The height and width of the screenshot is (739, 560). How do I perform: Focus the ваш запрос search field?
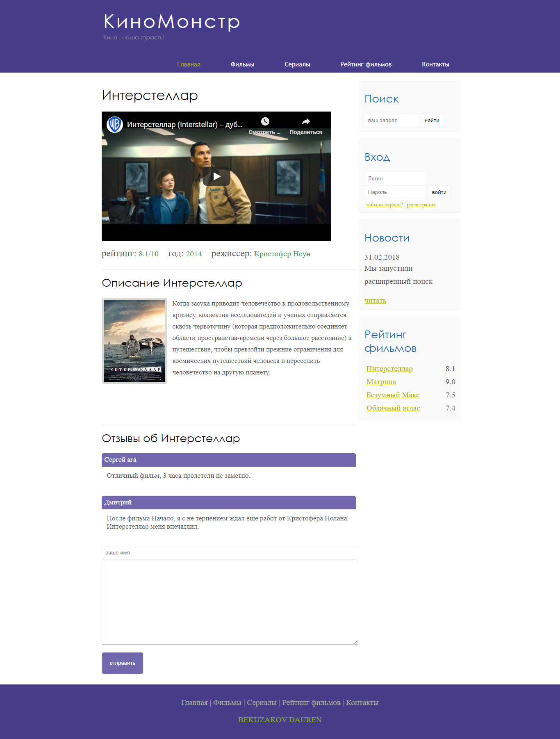pos(392,121)
